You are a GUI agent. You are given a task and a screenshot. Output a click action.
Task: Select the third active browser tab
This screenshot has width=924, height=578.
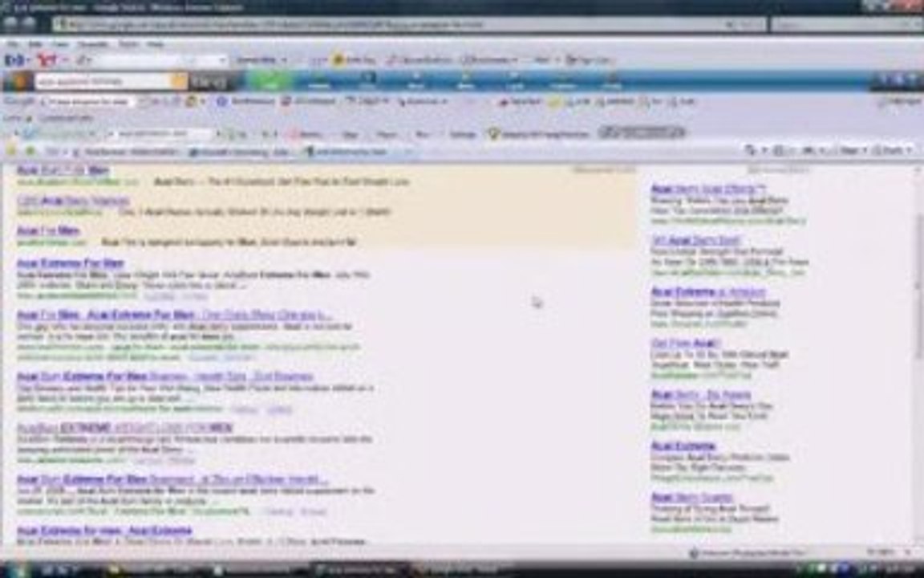coord(349,153)
